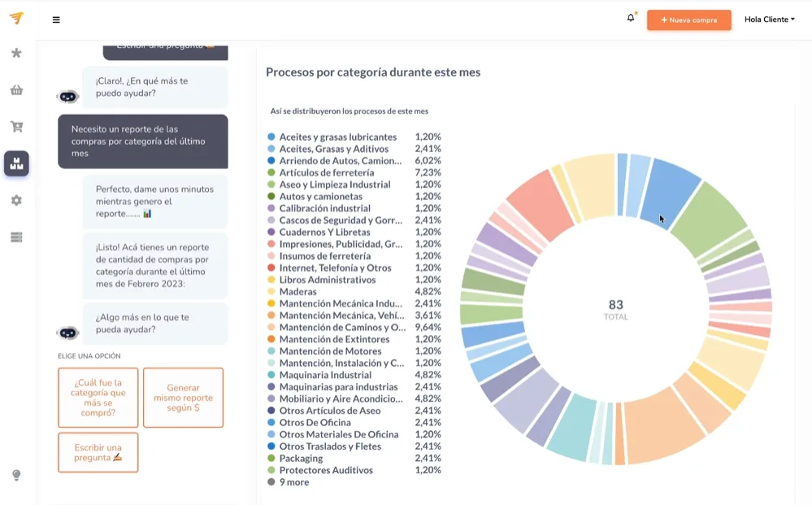Click the bot message '¡Listo! Acá tienes un reporte'
The width and height of the screenshot is (812, 505).
coord(154,266)
